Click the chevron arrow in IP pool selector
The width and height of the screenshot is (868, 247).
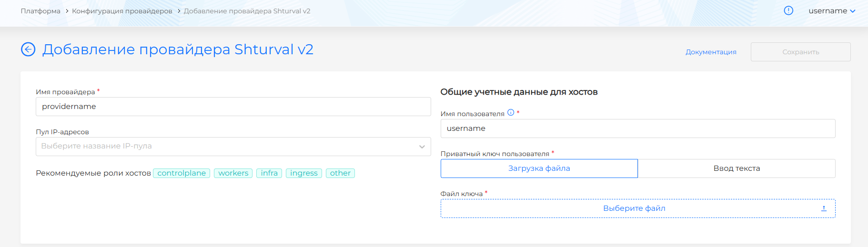(422, 147)
